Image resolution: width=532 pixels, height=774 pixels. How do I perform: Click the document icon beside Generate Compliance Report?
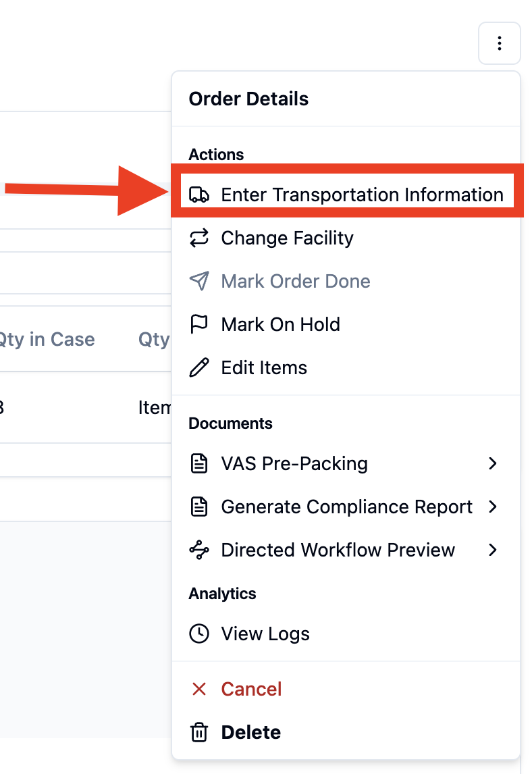[x=199, y=507]
